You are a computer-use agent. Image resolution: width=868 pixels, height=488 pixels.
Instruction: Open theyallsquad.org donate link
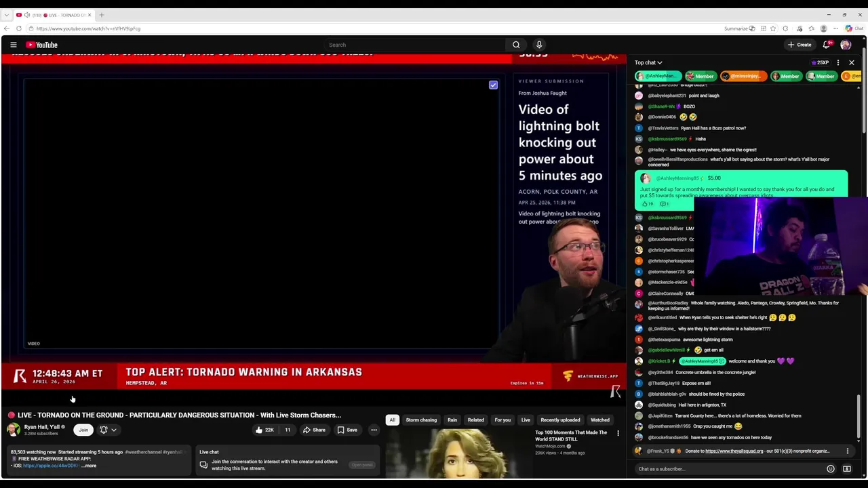coord(734,451)
